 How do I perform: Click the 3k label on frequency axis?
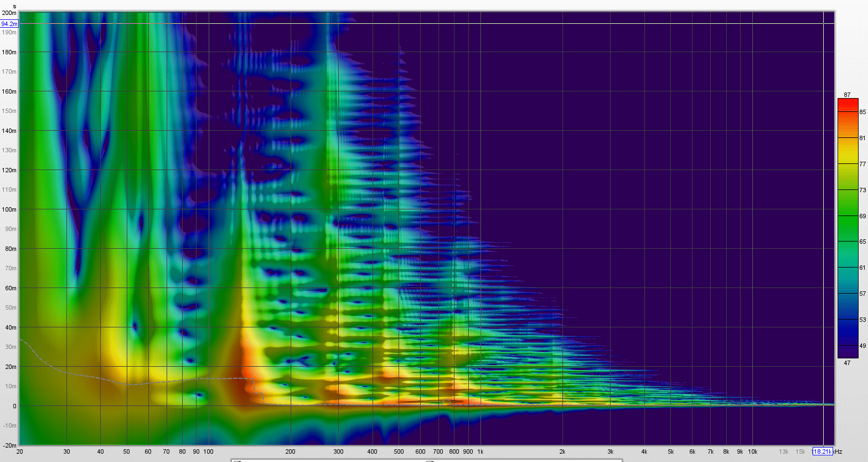[x=611, y=451]
